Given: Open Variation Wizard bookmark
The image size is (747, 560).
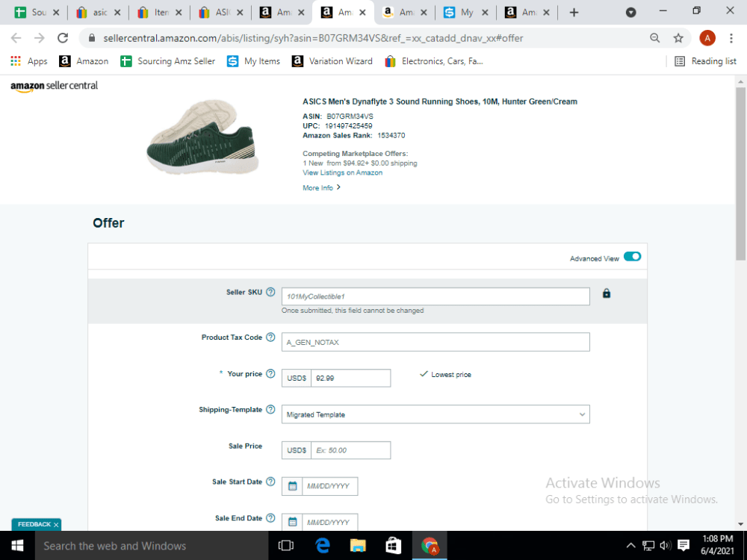Looking at the screenshot, I should pos(332,61).
